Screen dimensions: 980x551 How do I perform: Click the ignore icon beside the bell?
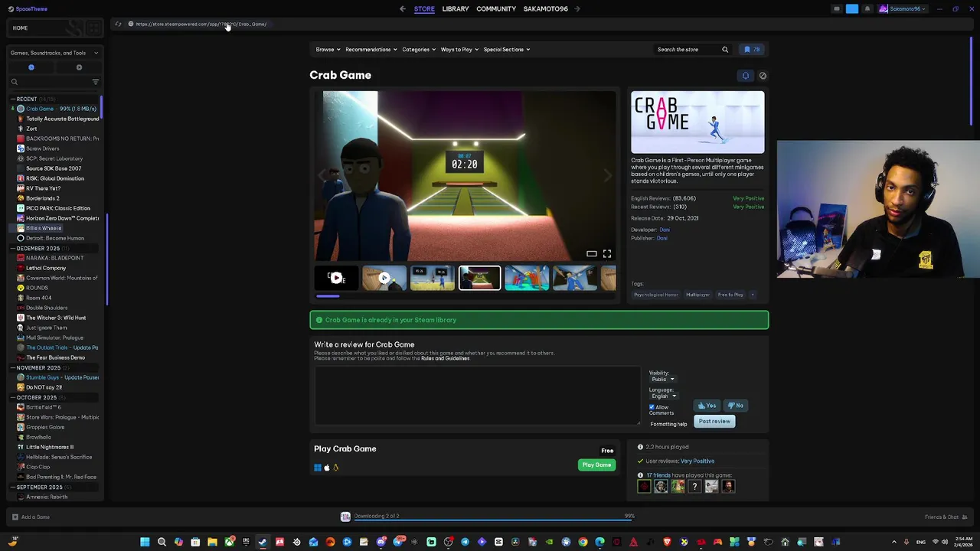[x=763, y=76]
